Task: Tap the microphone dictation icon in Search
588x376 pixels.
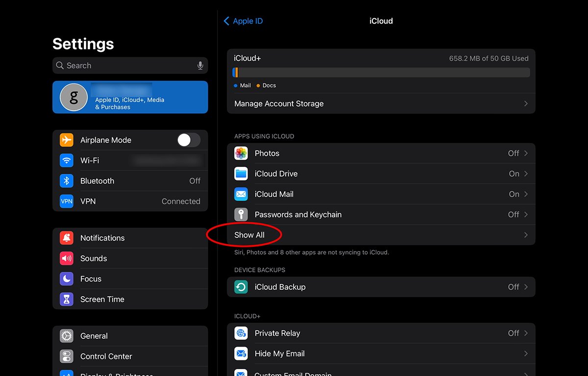Action: 200,66
